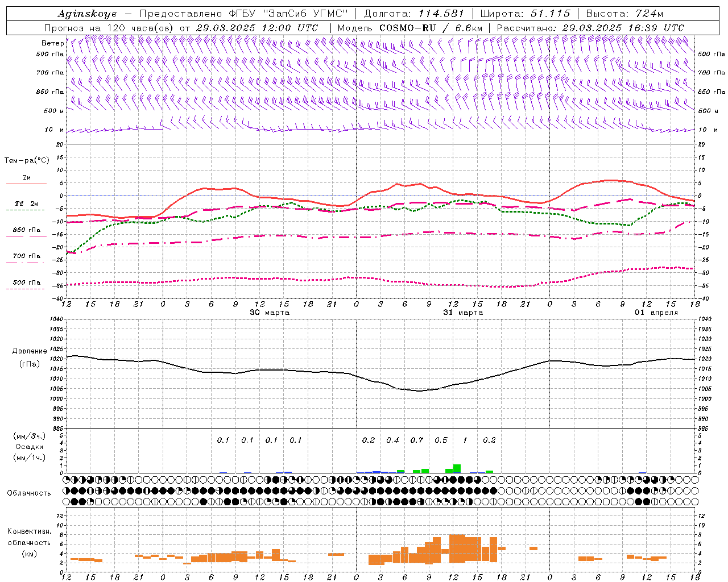Select the 1 mm precipitation amount value
This screenshot has width=728, height=582.
pyautogui.click(x=465, y=440)
